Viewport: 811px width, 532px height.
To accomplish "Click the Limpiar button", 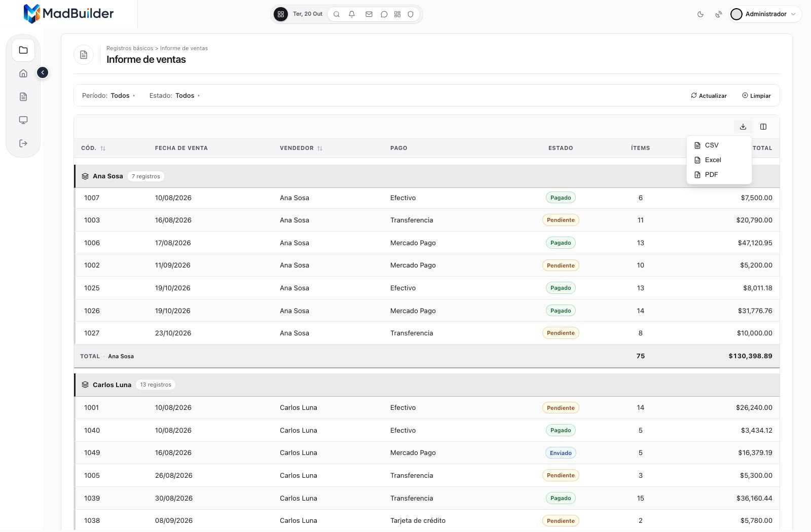I will [756, 96].
